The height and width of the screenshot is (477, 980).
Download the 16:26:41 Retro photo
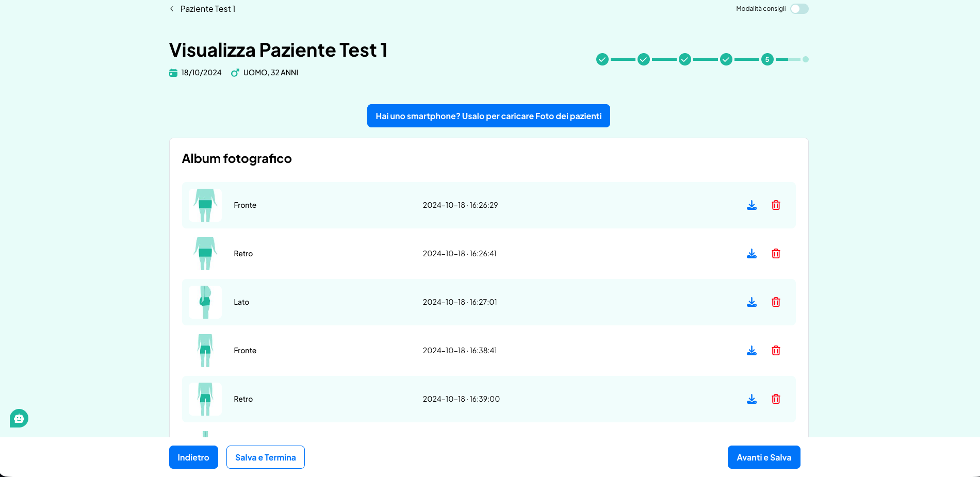point(752,254)
